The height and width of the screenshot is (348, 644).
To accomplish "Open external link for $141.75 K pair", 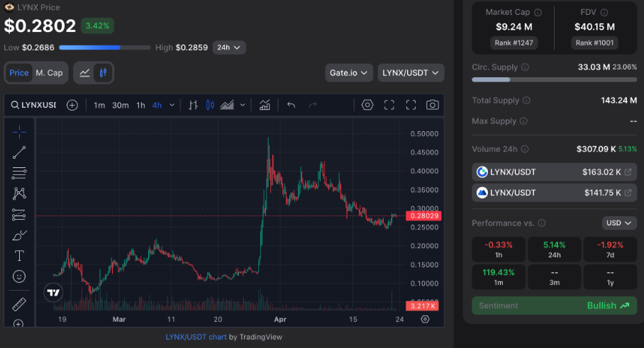I will click(628, 193).
